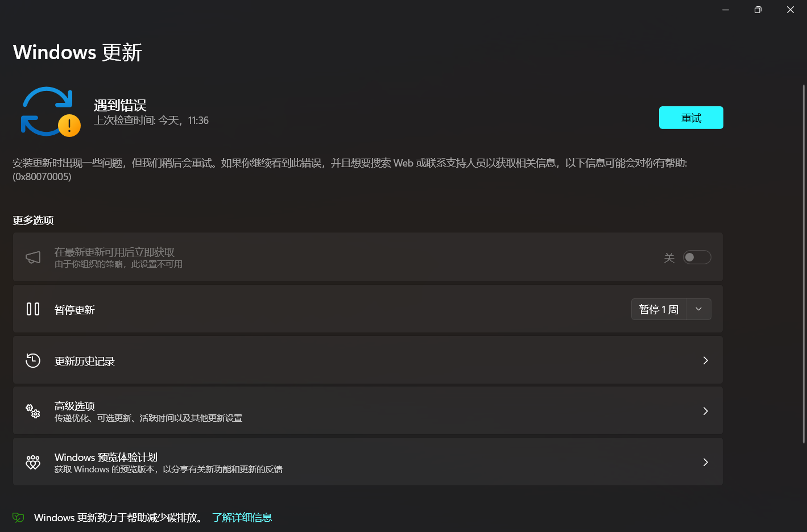
Task: Click the error code (0x80070005) text
Action: click(42, 177)
